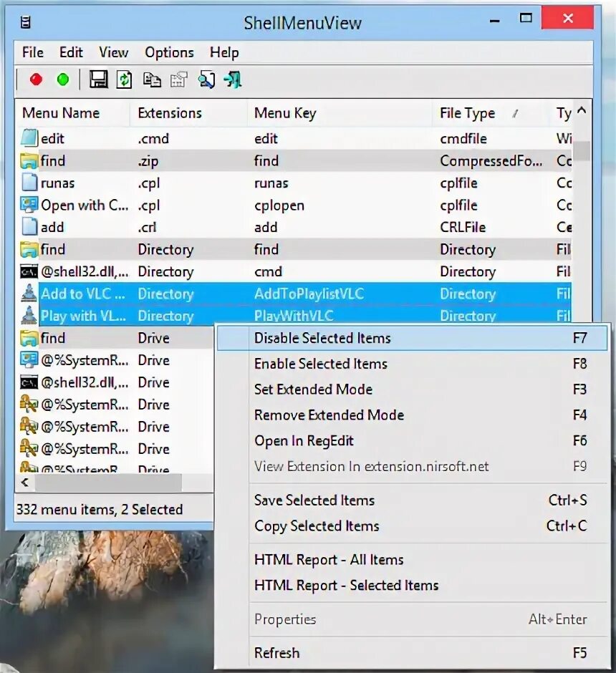Click the Refresh toolbar icon
This screenshot has width=616, height=673.
point(124,80)
